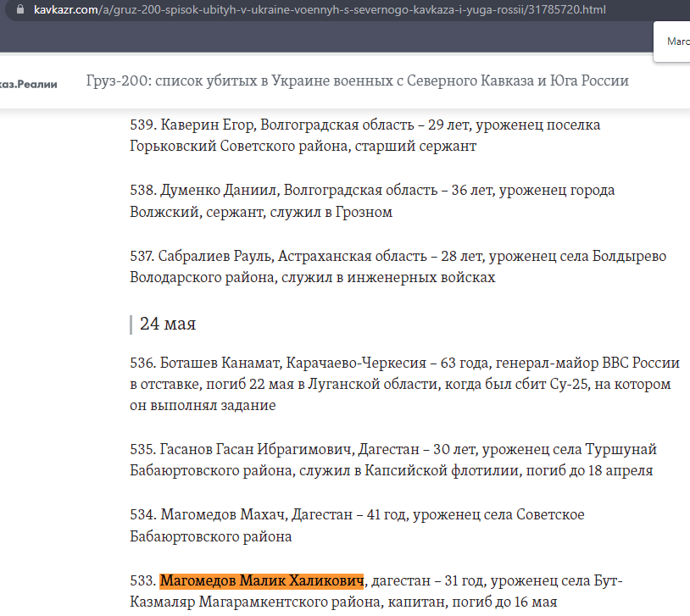Click highlighted name Магомедов Малик Халикович
Image resolution: width=690 pixels, height=616 pixels.
click(261, 580)
